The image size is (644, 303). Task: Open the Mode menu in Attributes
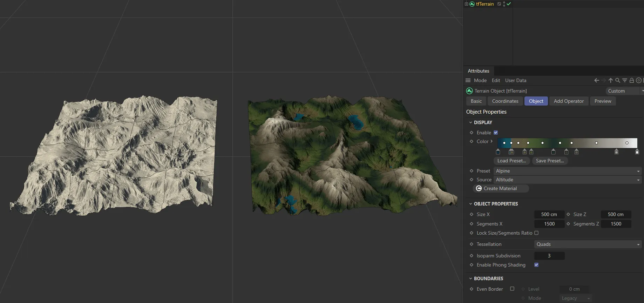(x=480, y=80)
